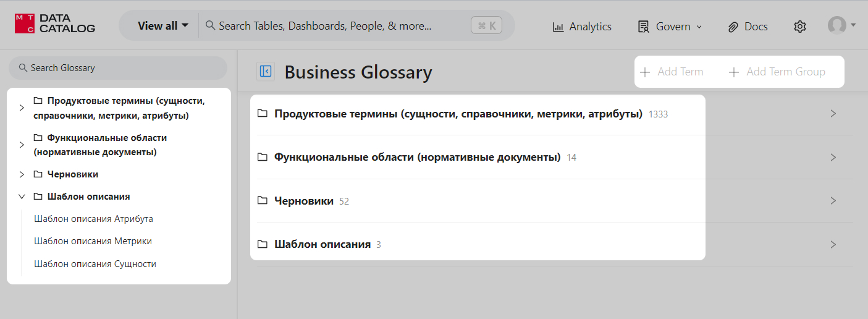Image resolution: width=868 pixels, height=319 pixels.
Task: Click the Шаблон описания folder icon in main list
Action: pyautogui.click(x=263, y=244)
